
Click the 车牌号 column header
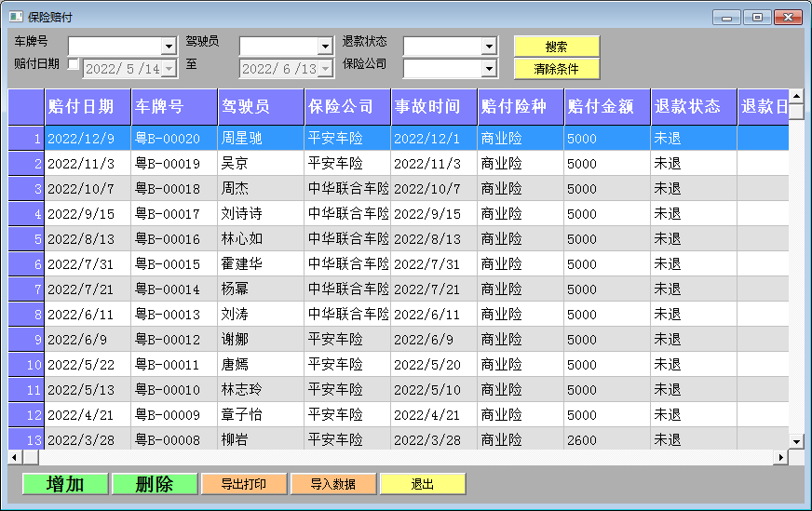click(x=174, y=107)
